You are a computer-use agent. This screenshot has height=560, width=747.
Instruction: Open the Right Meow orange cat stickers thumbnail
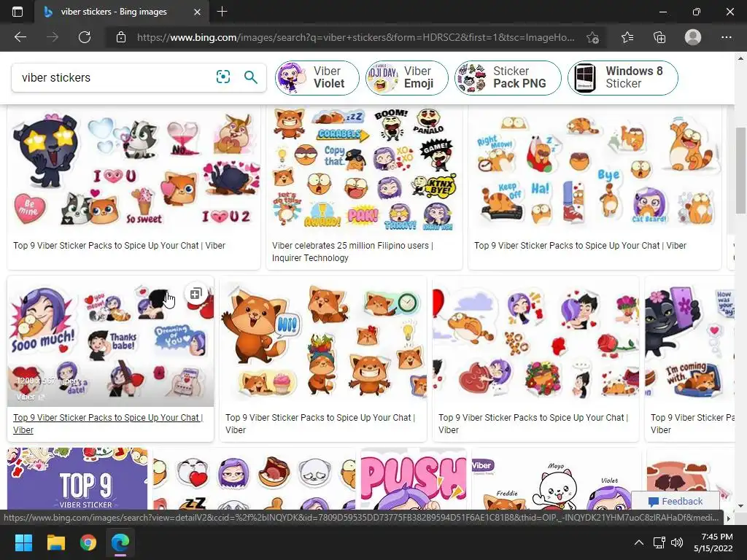(x=595, y=170)
